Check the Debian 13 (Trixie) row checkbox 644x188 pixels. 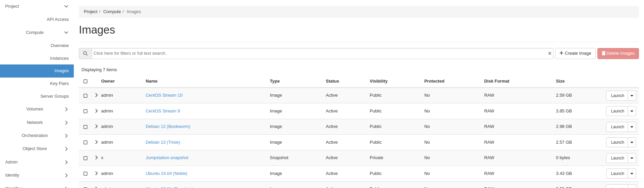(x=86, y=142)
